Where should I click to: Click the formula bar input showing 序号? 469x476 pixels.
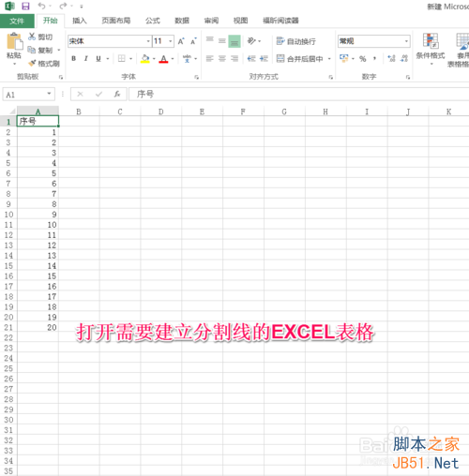coord(299,94)
